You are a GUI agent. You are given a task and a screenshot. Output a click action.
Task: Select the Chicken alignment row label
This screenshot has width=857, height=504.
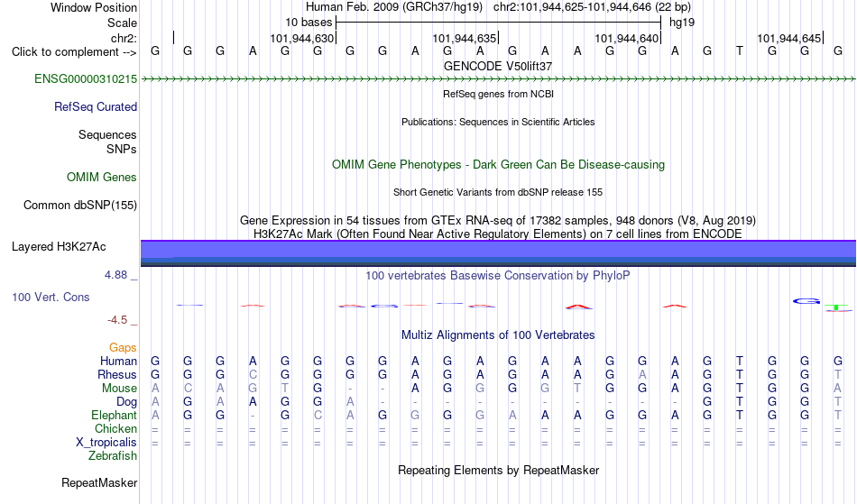(x=115, y=428)
